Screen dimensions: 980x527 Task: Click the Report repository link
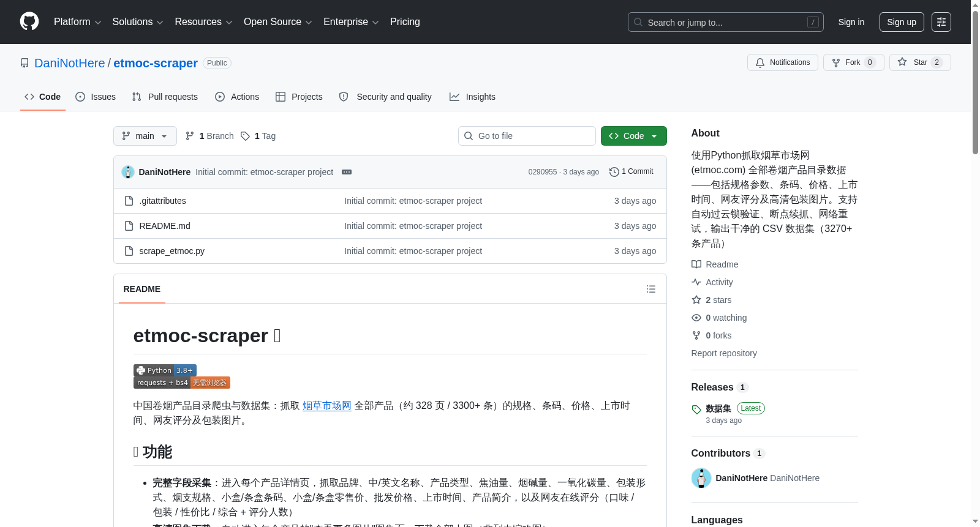coord(724,353)
